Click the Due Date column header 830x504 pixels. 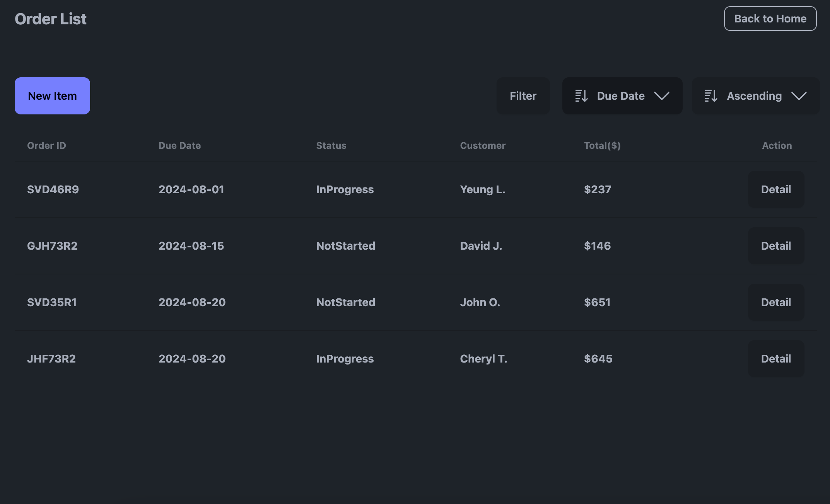[179, 146]
